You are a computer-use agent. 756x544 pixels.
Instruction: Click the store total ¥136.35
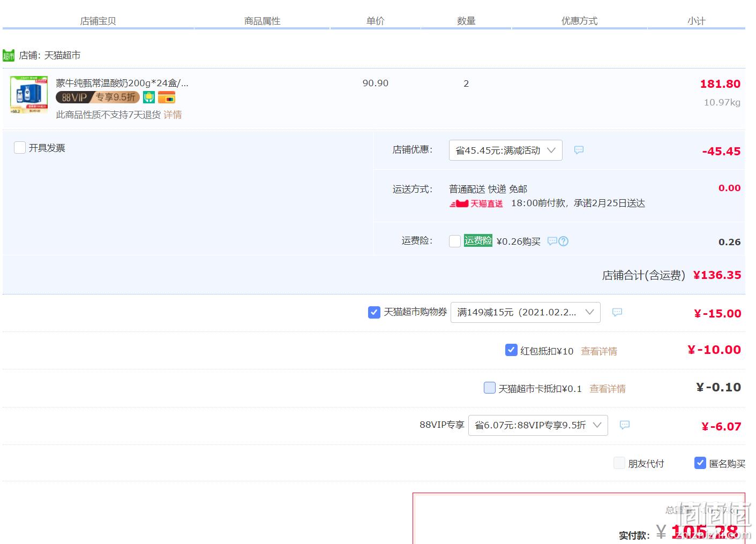click(717, 275)
